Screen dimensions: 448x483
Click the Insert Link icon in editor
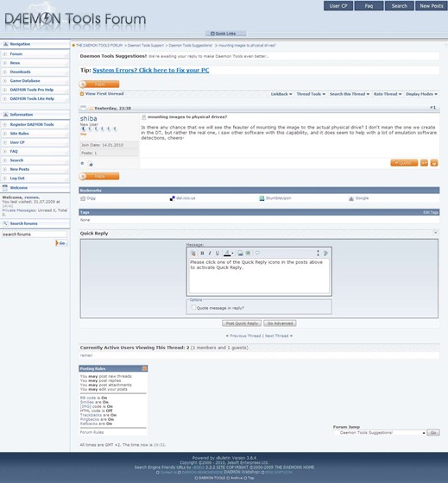(x=240, y=254)
